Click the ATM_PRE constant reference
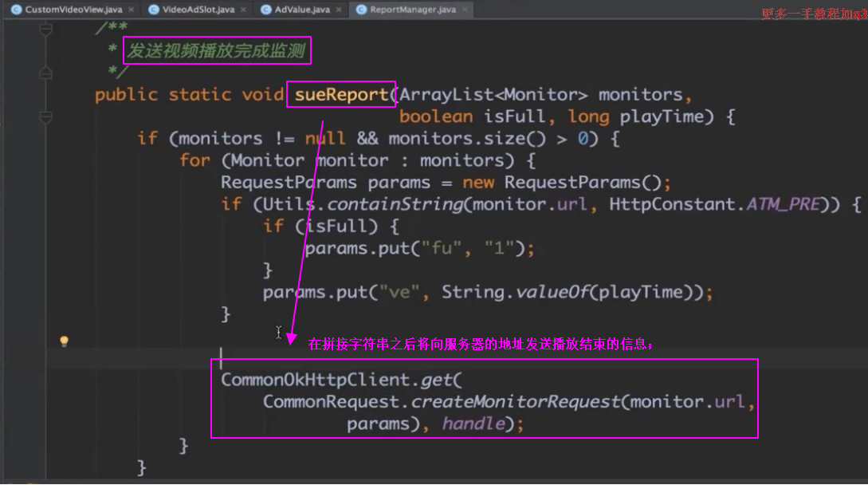 (783, 204)
